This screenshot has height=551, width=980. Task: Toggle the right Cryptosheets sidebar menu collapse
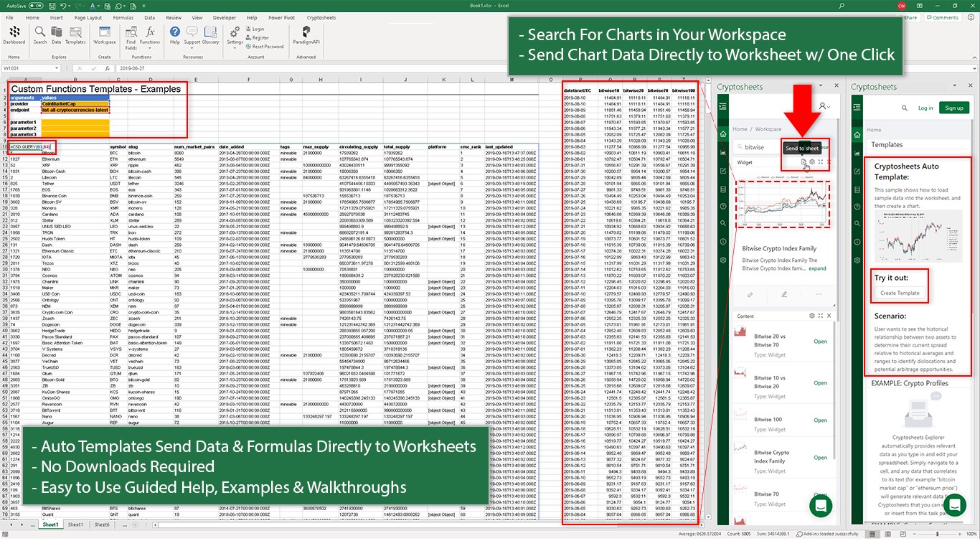tap(857, 108)
